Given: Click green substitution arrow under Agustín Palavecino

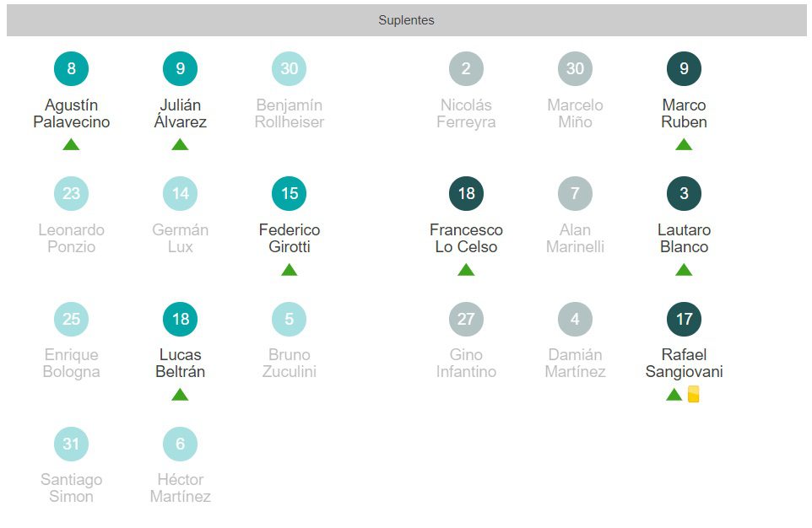Looking at the screenshot, I should coord(71,144).
